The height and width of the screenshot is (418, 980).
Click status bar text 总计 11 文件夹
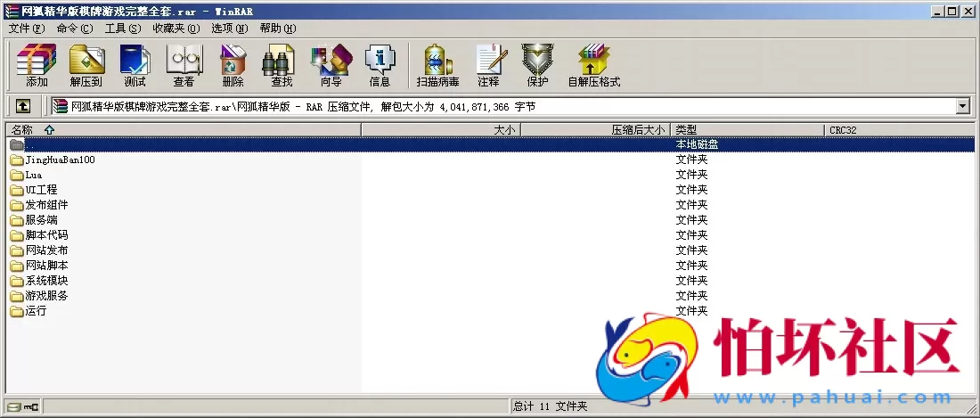coord(550,406)
